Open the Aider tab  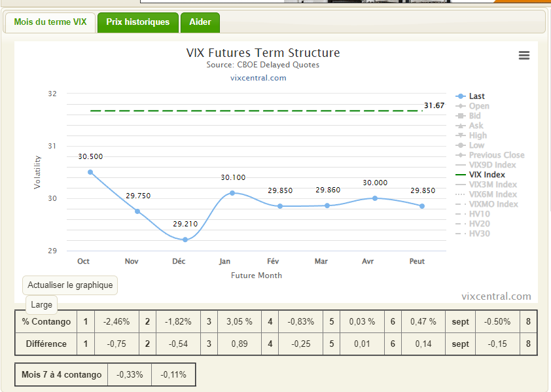point(200,22)
